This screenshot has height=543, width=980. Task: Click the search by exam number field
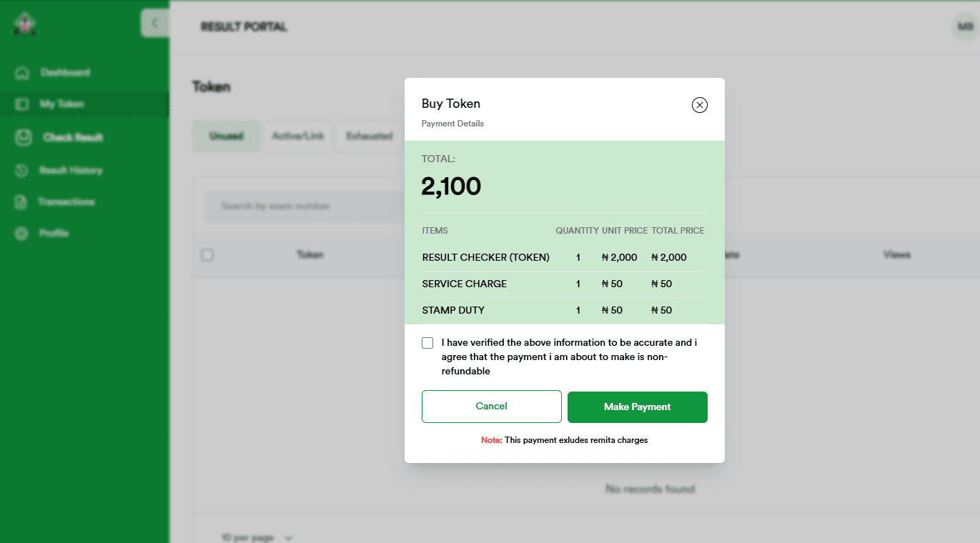pos(300,206)
